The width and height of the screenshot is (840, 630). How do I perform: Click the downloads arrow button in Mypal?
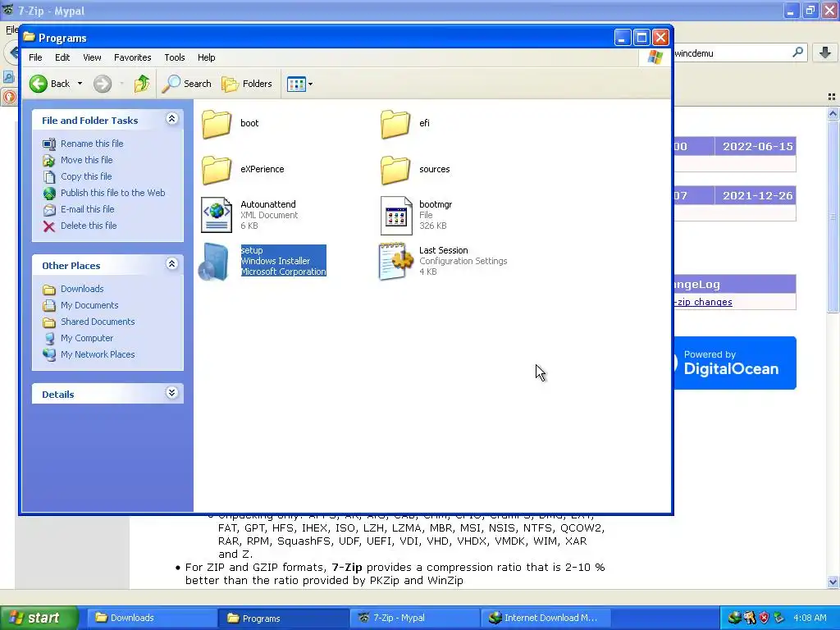[825, 52]
